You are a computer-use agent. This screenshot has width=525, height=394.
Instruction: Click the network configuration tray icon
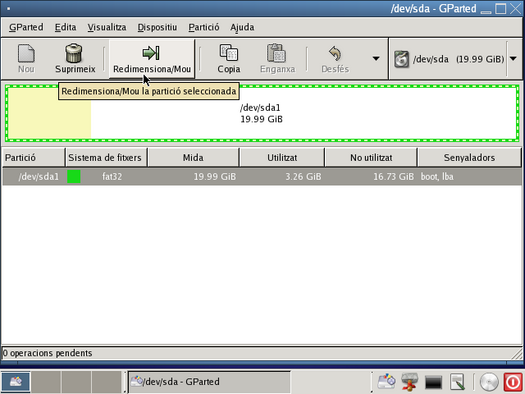pyautogui.click(x=409, y=382)
